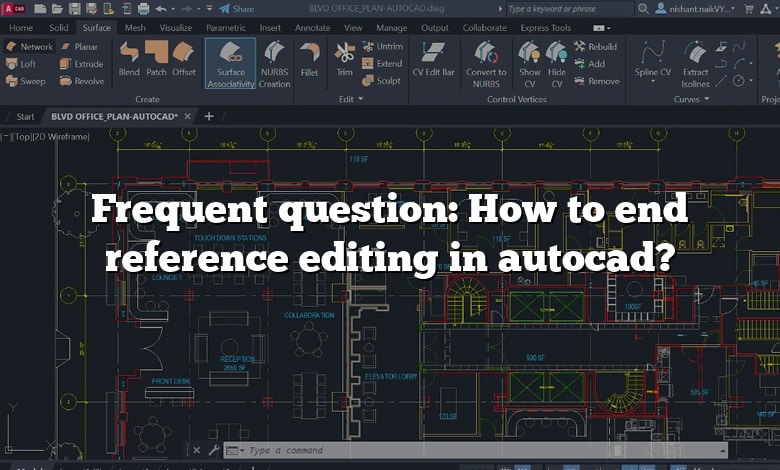Activate the Trim tool
The image size is (780, 470).
pyautogui.click(x=344, y=60)
